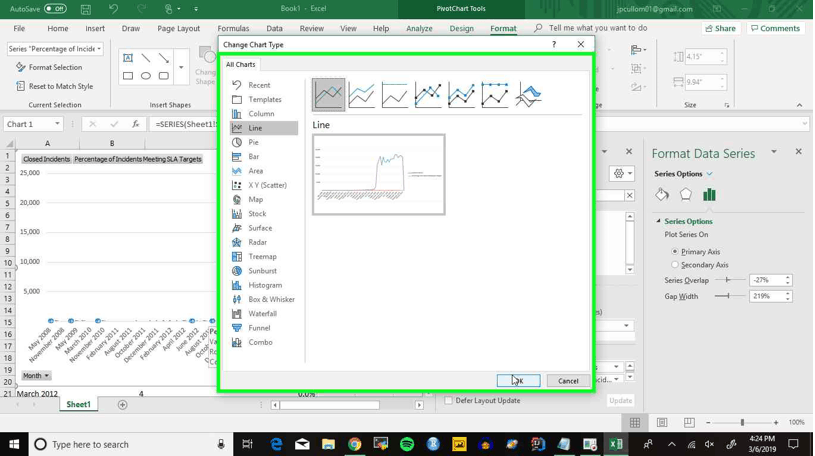The width and height of the screenshot is (815, 456).
Task: Confirm chart type with OK button
Action: point(518,381)
